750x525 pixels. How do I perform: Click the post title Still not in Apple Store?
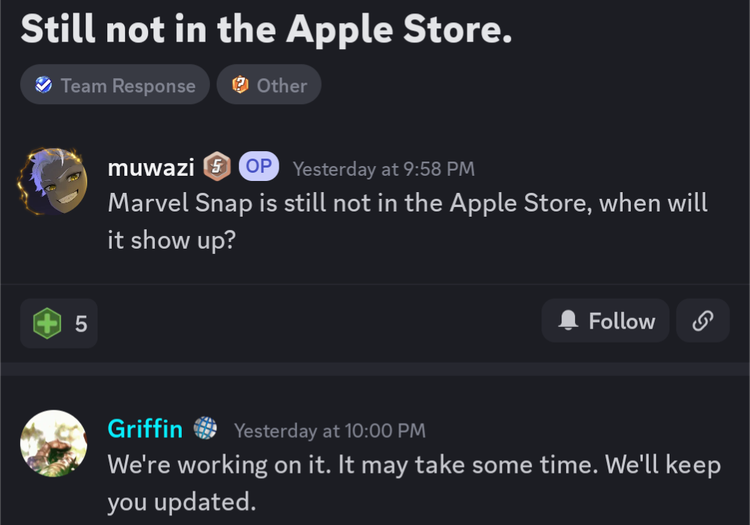pyautogui.click(x=266, y=30)
